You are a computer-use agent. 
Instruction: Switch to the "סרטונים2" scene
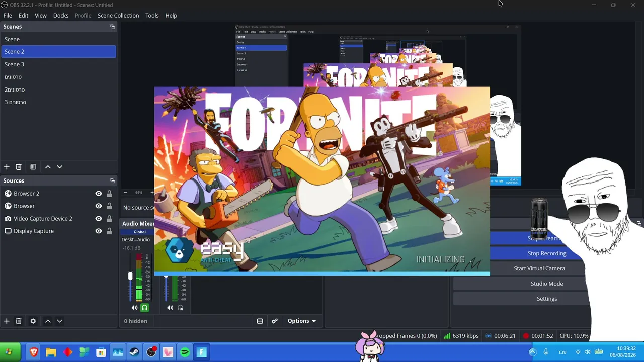(x=58, y=89)
